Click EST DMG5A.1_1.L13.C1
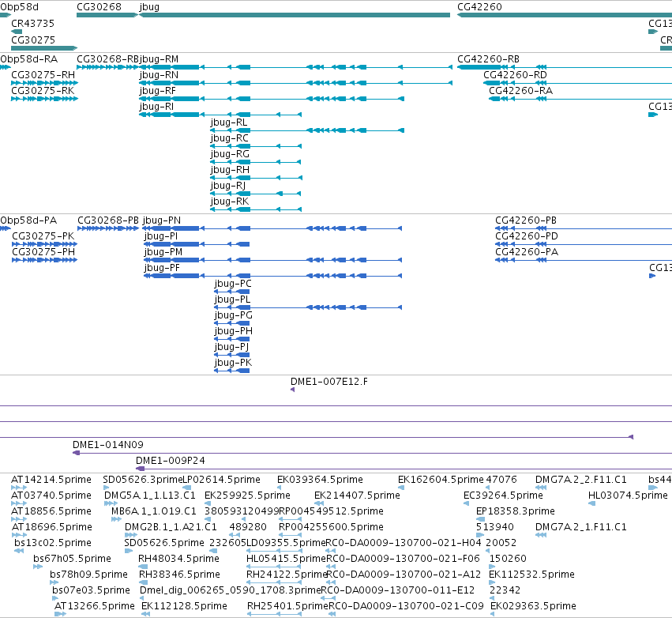This screenshot has width=672, height=618. click(149, 496)
